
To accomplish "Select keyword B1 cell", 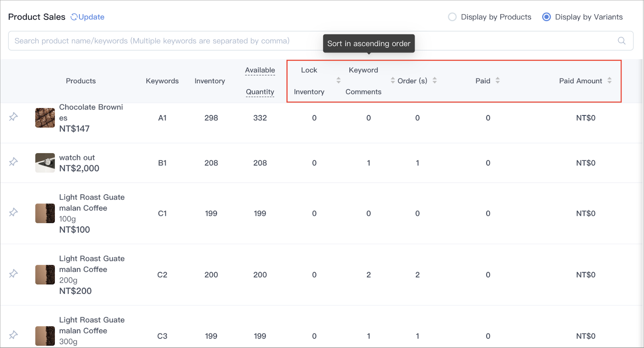I will click(x=162, y=163).
